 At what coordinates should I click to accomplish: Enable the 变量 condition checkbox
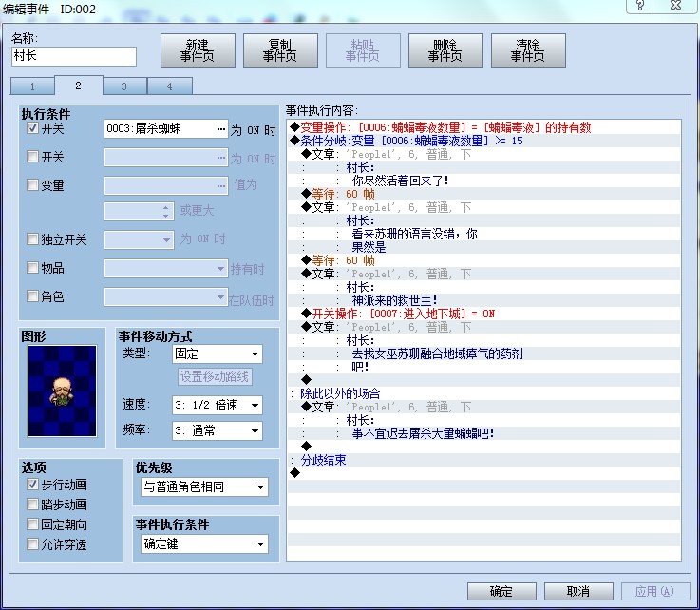coord(32,184)
